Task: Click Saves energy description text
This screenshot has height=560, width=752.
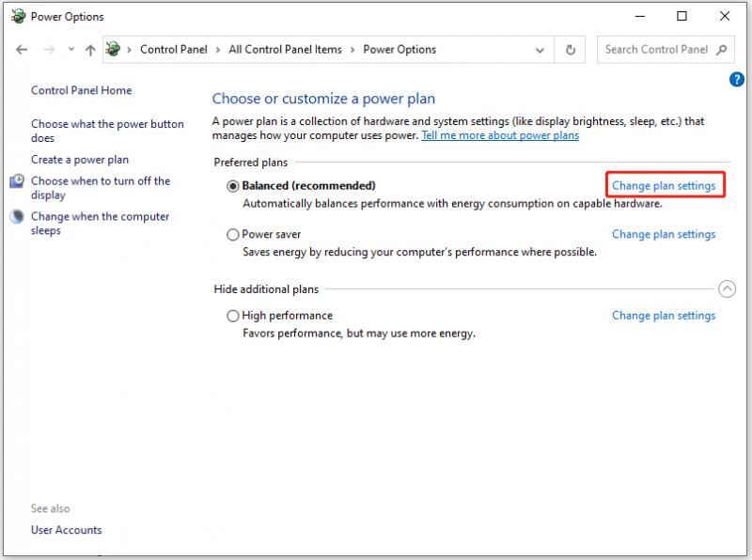Action: point(419,252)
